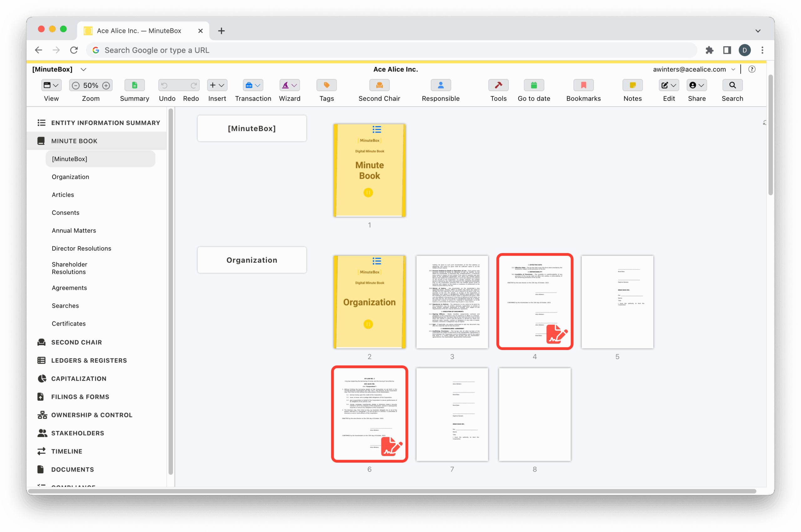Screen dimensions: 801x532
Task: Select Articles in Minute Book sidebar
Action: click(63, 195)
